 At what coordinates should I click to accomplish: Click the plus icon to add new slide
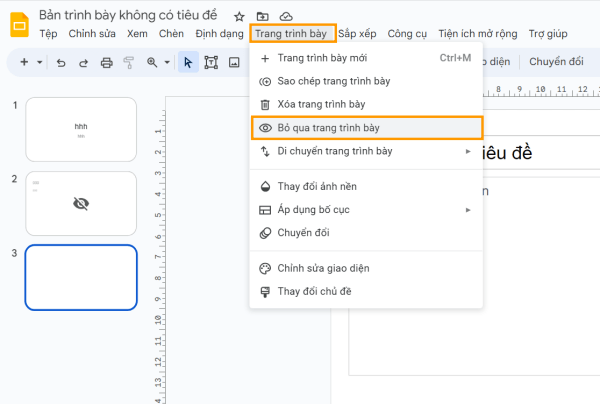click(24, 62)
